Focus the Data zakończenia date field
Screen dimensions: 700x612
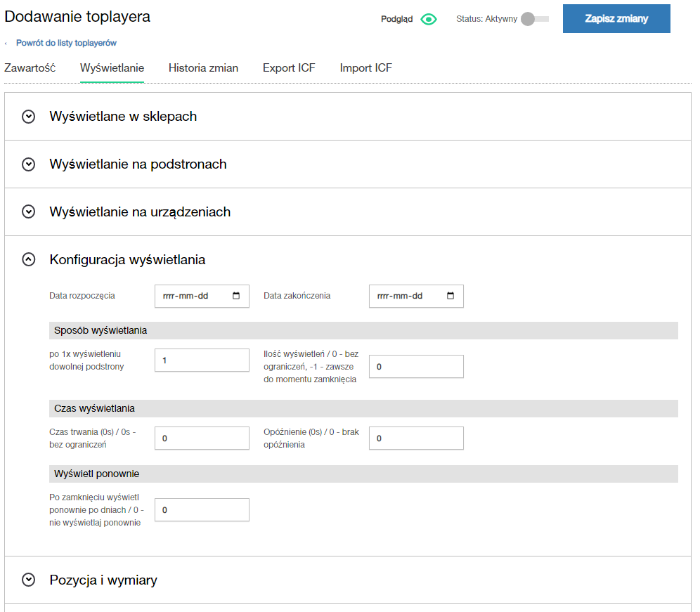click(416, 296)
